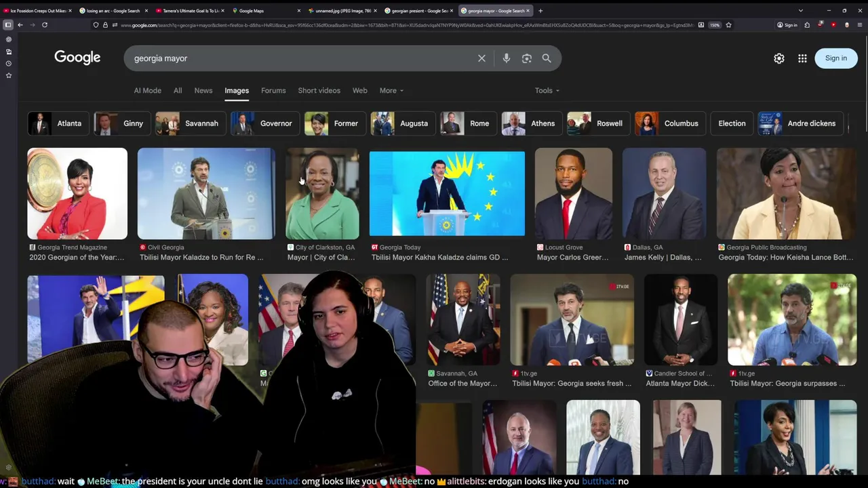Filter images by the Savannah chip
868x488 pixels.
click(190, 123)
